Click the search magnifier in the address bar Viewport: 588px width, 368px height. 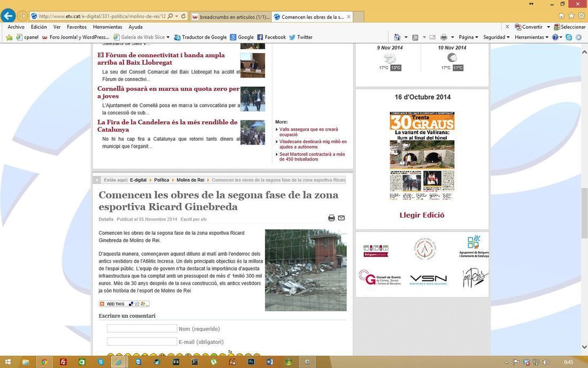[170, 16]
